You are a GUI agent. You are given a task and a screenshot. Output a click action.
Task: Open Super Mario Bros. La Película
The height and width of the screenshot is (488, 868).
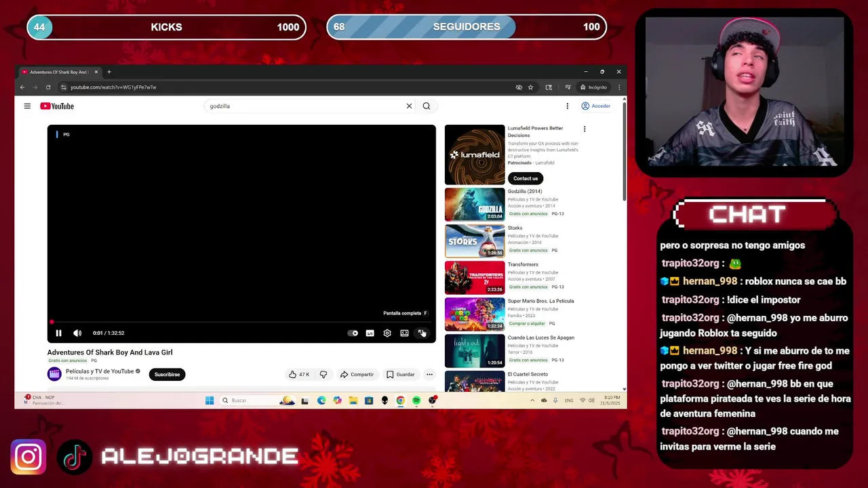tap(540, 301)
